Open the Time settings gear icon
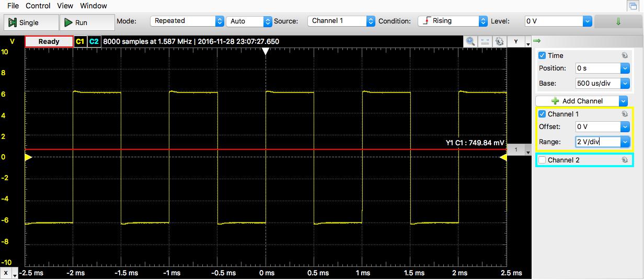 624,55
